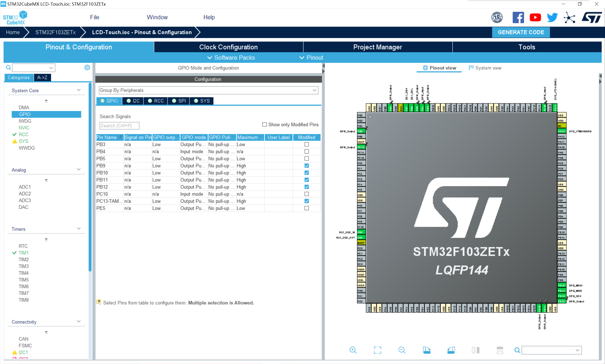Open the Group By Peripherals dropdown
The width and height of the screenshot is (605, 364).
[208, 90]
